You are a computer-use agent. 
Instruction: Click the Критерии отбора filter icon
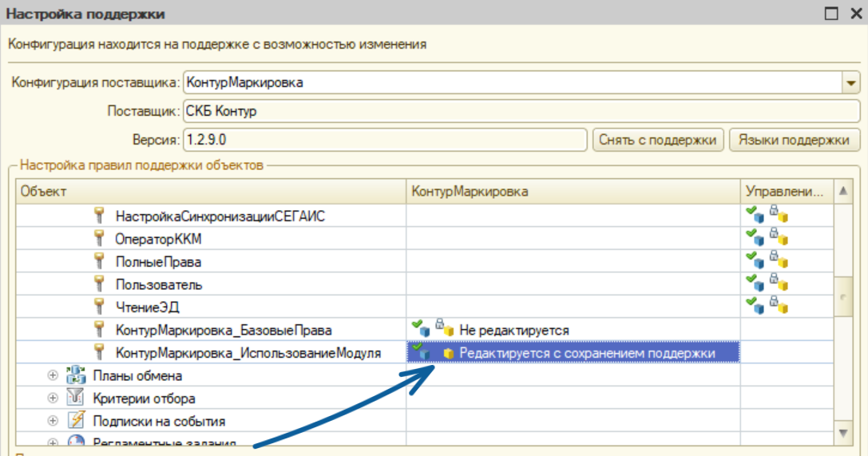click(x=77, y=399)
